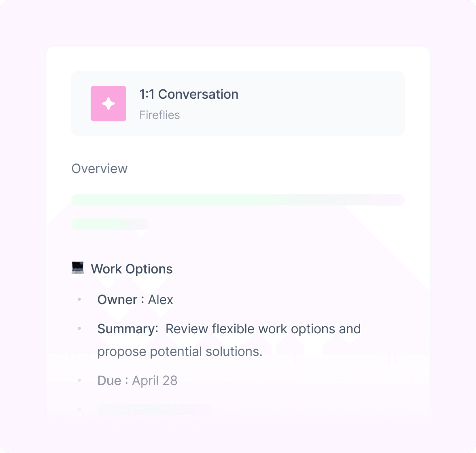Select the Fireflies subtitle text
The image size is (476, 453).
coord(159,115)
